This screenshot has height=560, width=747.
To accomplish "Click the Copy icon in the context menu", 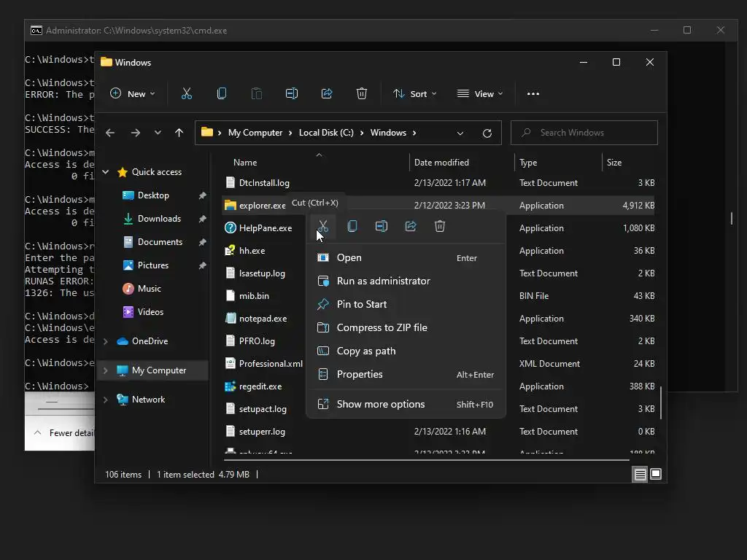I will click(352, 226).
